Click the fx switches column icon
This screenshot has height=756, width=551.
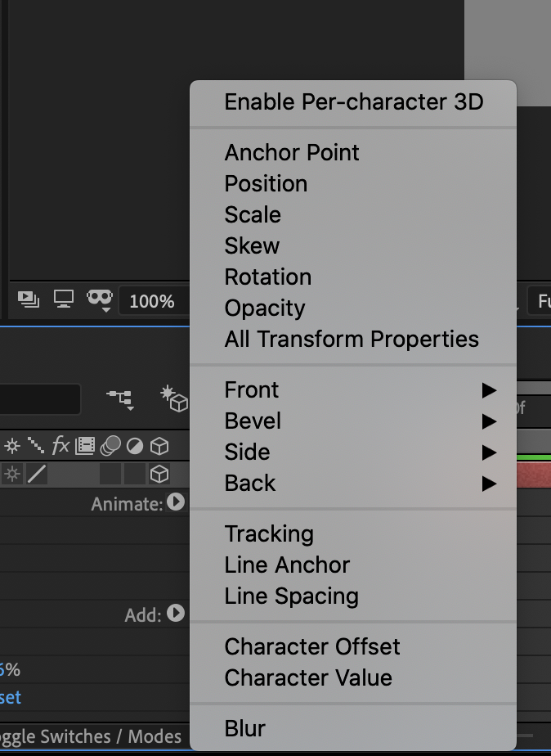[60, 446]
